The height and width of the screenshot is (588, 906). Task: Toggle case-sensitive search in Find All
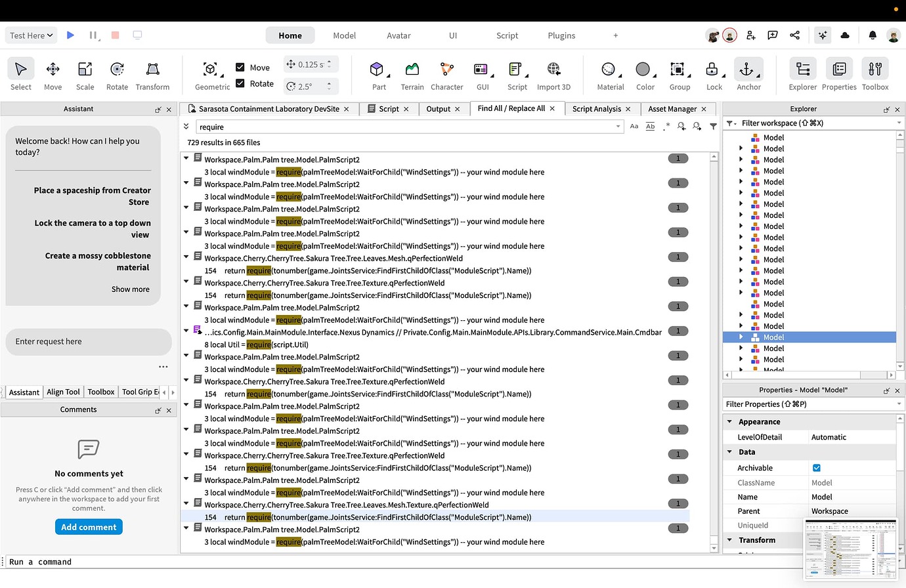click(634, 126)
